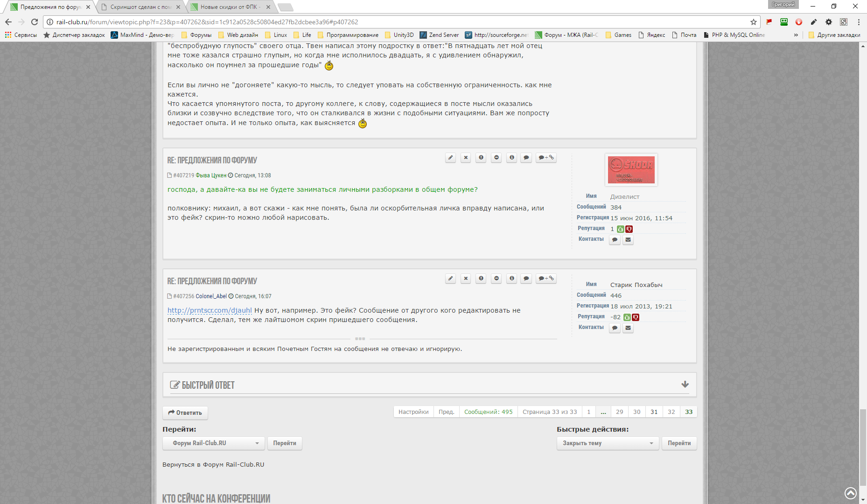Go to page 31 in pagination
The height and width of the screenshot is (504, 867).
pos(654,412)
